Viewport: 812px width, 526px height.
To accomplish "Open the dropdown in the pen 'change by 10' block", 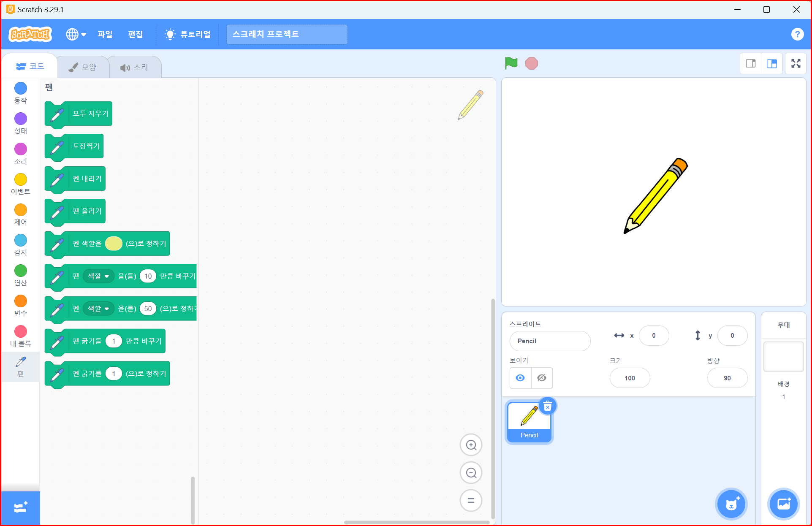I will tap(98, 276).
